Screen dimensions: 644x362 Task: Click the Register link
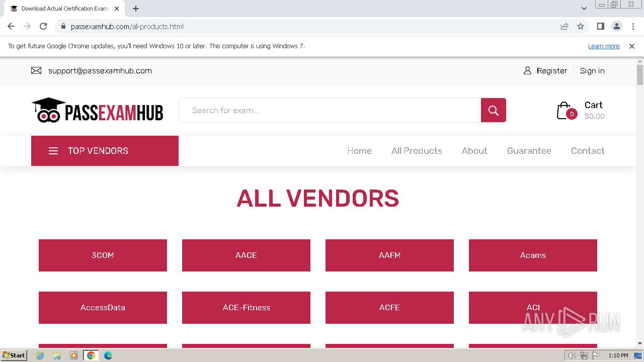[551, 71]
